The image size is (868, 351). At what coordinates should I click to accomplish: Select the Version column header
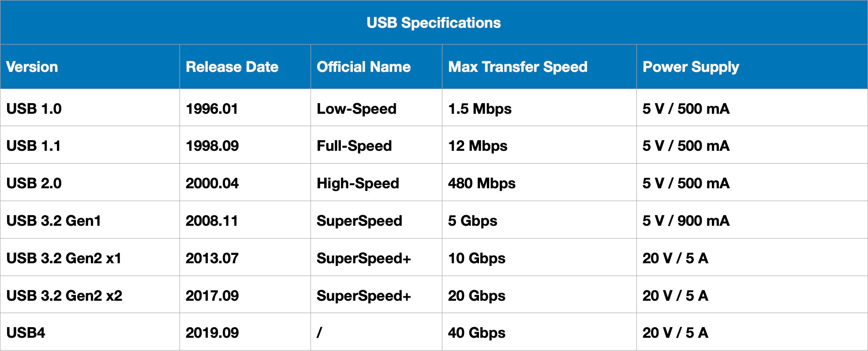[32, 67]
